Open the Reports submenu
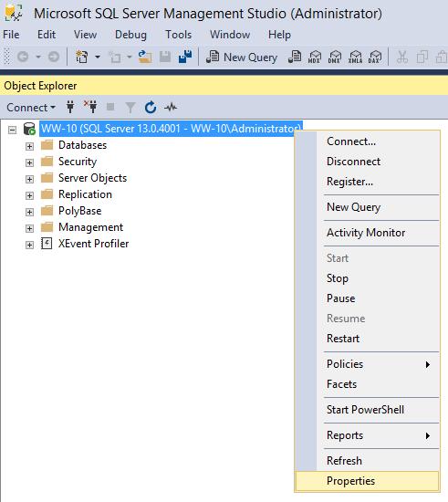 tap(367, 435)
